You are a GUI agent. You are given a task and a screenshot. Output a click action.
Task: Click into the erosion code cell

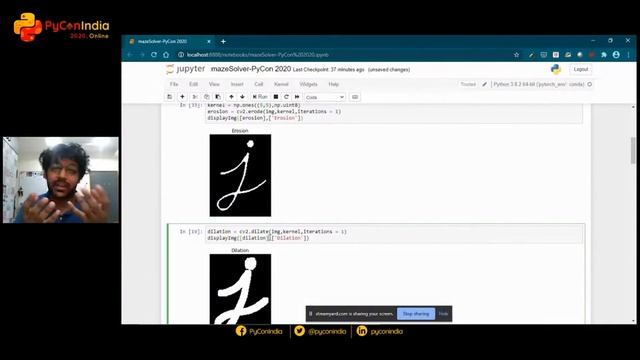point(394,113)
